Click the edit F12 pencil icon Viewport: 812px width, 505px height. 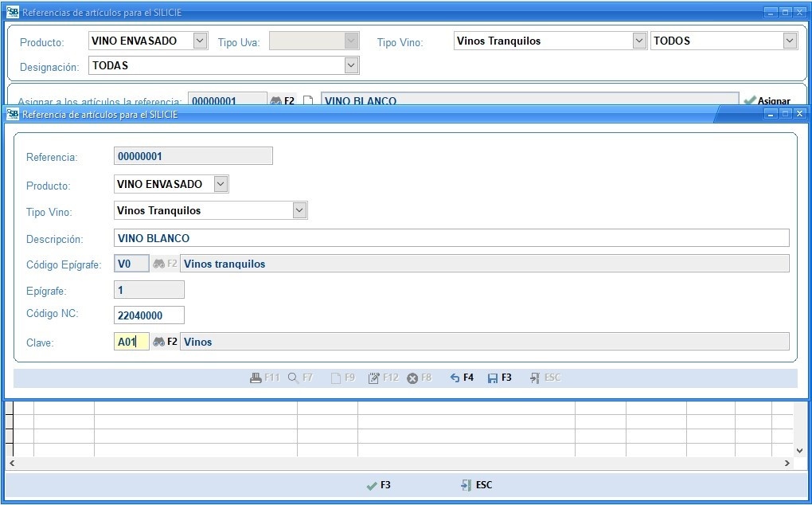[x=374, y=378]
